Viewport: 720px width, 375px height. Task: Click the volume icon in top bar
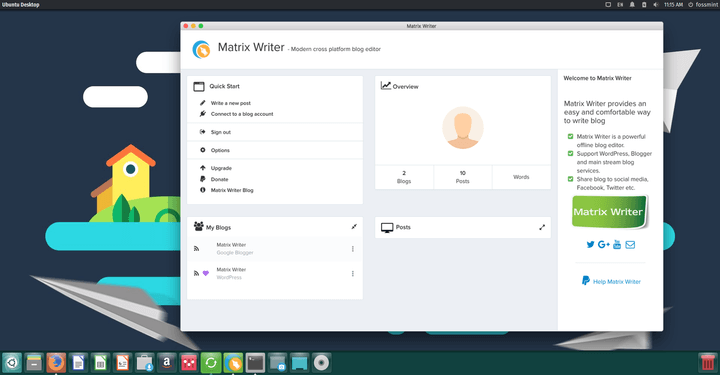coord(656,5)
